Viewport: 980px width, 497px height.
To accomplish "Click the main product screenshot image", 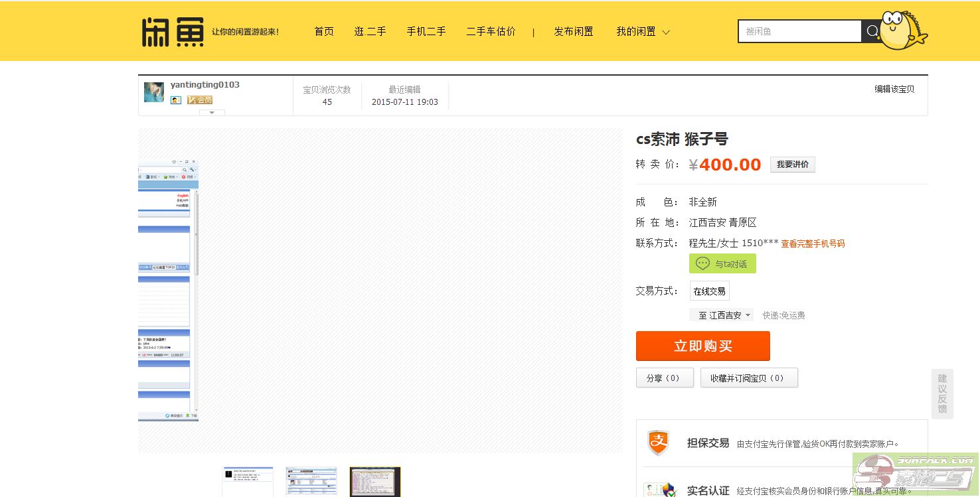I will click(x=168, y=290).
